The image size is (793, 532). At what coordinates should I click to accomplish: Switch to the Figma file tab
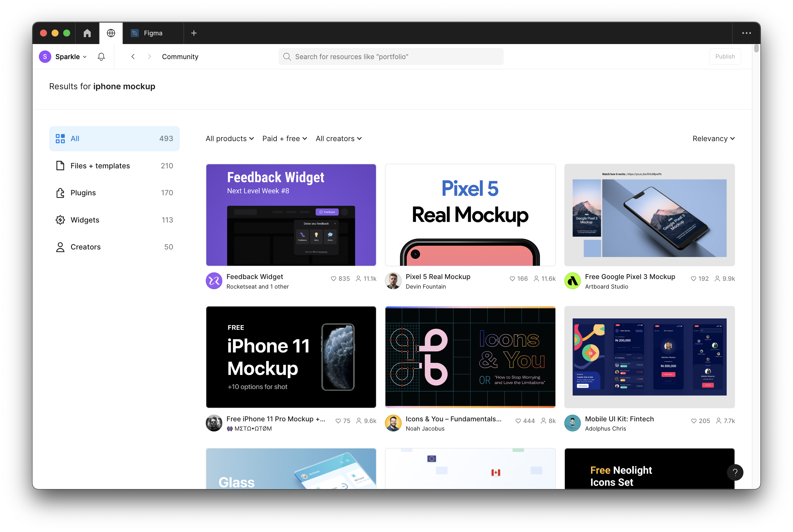(153, 33)
